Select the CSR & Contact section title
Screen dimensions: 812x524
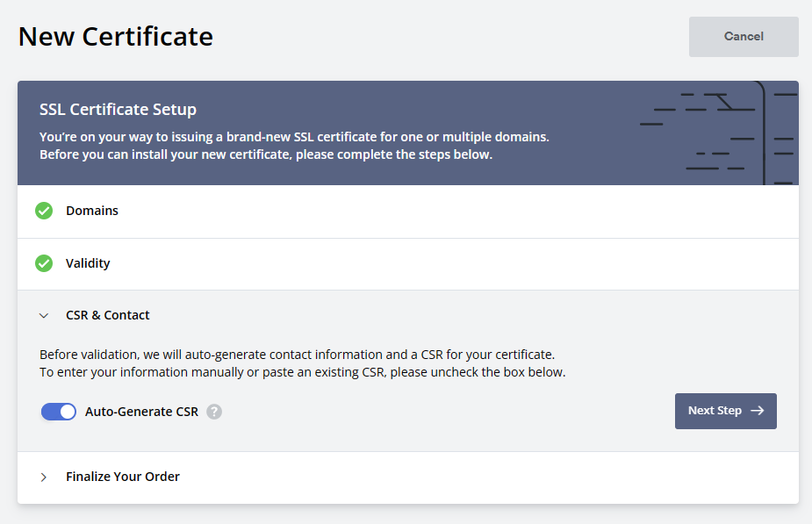(x=107, y=315)
